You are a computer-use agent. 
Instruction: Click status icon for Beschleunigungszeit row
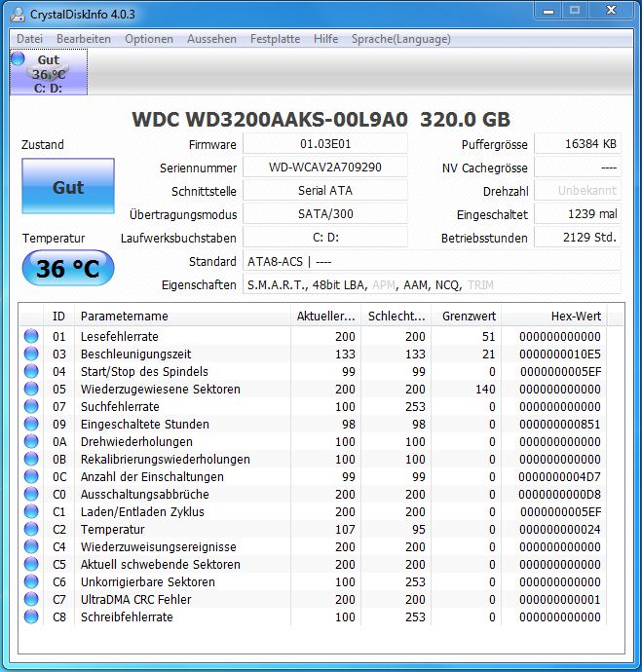point(31,354)
